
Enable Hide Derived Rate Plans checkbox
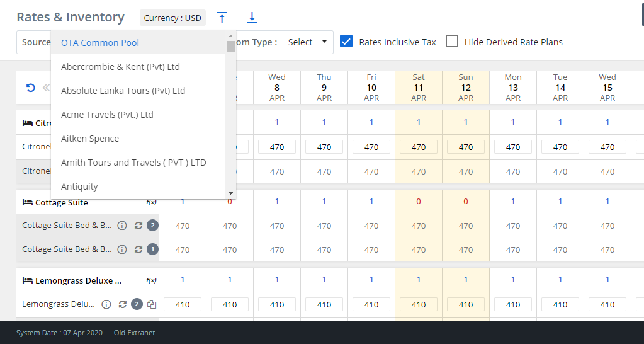(451, 42)
